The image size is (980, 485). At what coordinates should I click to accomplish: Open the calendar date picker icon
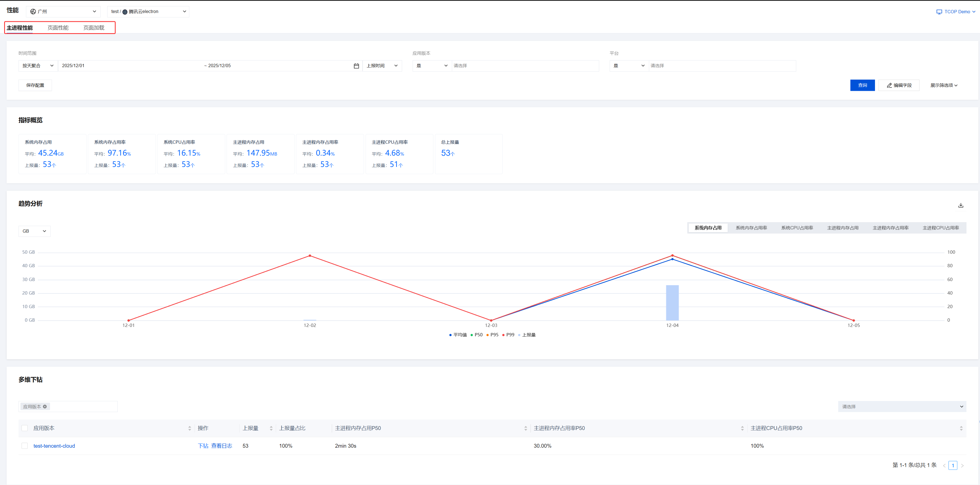[x=356, y=66]
